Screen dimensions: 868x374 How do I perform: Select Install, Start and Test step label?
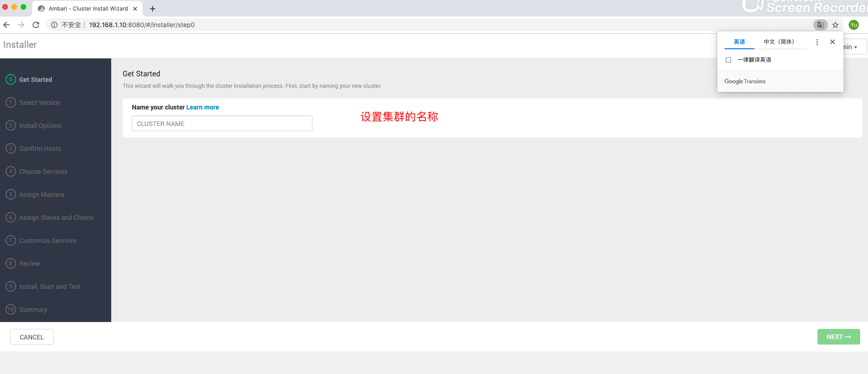pyautogui.click(x=50, y=287)
